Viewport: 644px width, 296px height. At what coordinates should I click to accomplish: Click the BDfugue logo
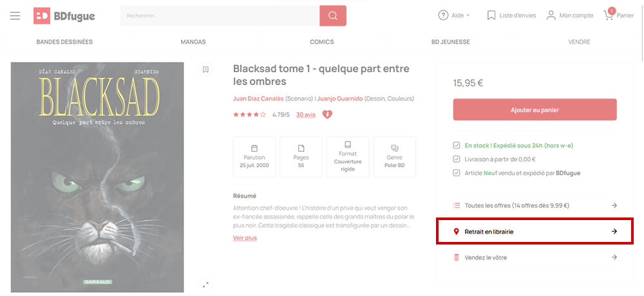(64, 15)
